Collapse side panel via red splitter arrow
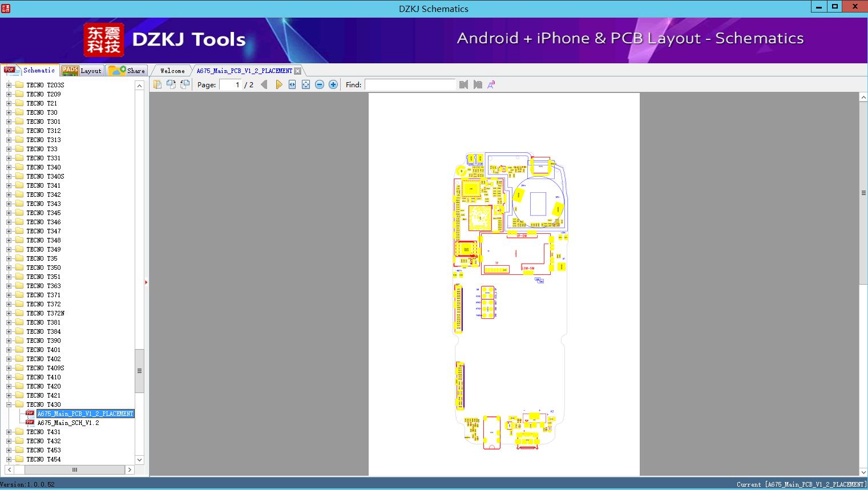The width and height of the screenshot is (868, 490). pyautogui.click(x=146, y=282)
